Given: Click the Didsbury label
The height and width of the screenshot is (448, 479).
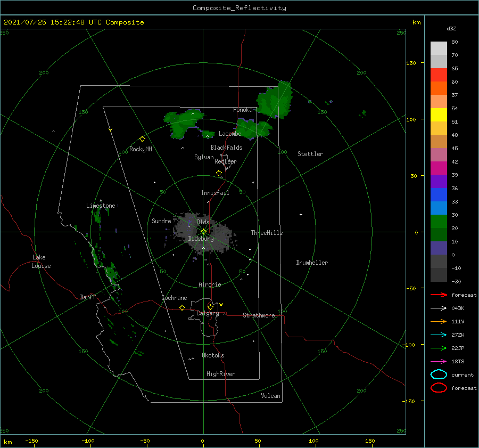Looking at the screenshot, I should click(201, 239).
